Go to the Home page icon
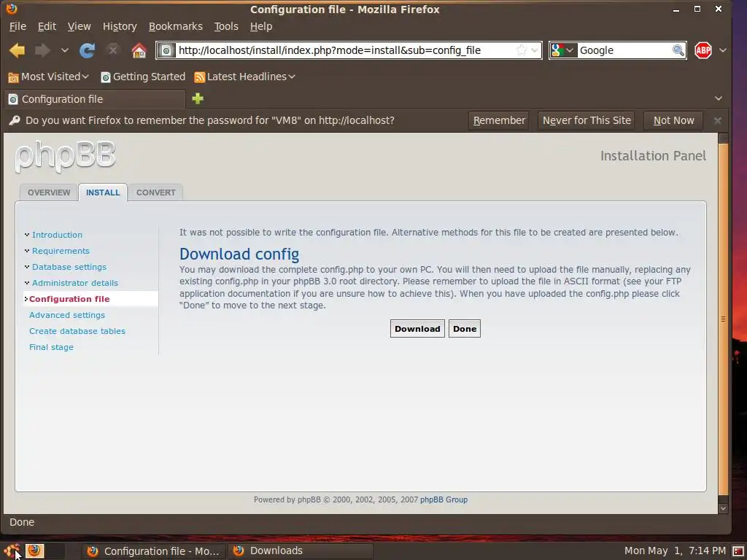Viewport: 747px width, 560px height. point(139,50)
